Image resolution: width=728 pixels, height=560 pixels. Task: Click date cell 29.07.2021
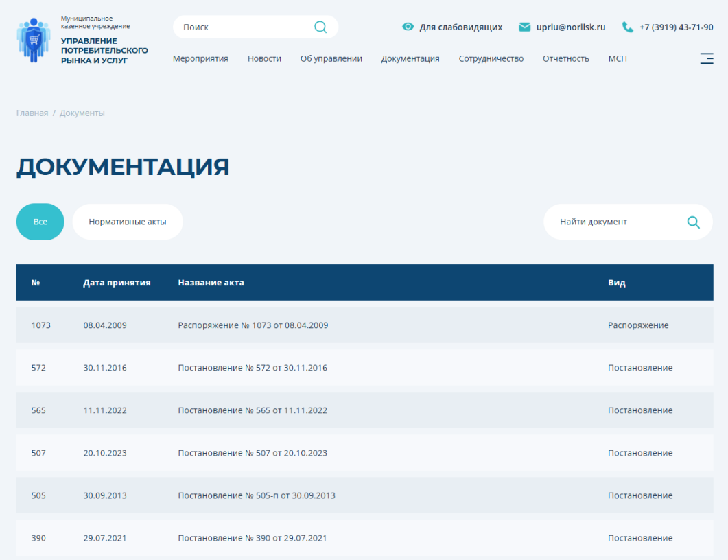click(105, 538)
